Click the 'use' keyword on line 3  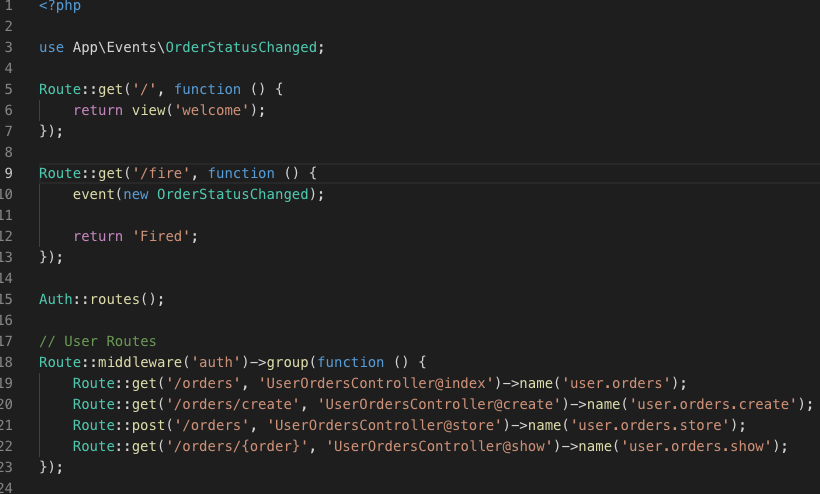[52, 48]
